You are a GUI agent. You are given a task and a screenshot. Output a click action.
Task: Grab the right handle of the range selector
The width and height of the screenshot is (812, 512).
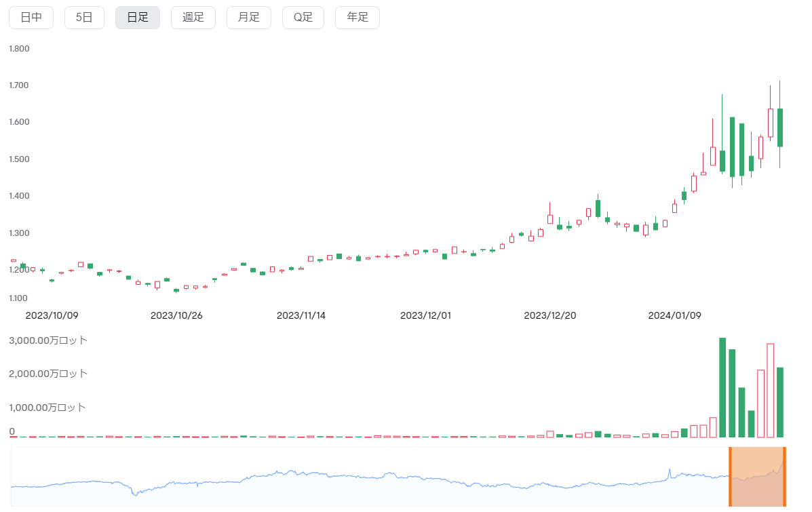tap(785, 477)
